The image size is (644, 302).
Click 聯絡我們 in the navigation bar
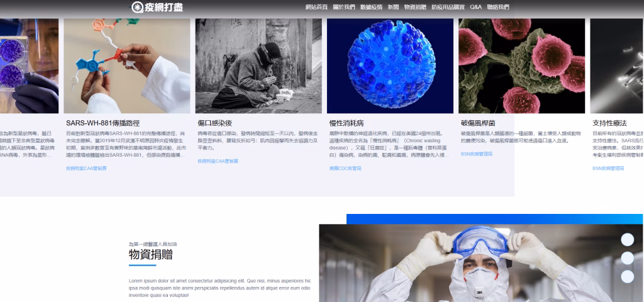pos(498,8)
